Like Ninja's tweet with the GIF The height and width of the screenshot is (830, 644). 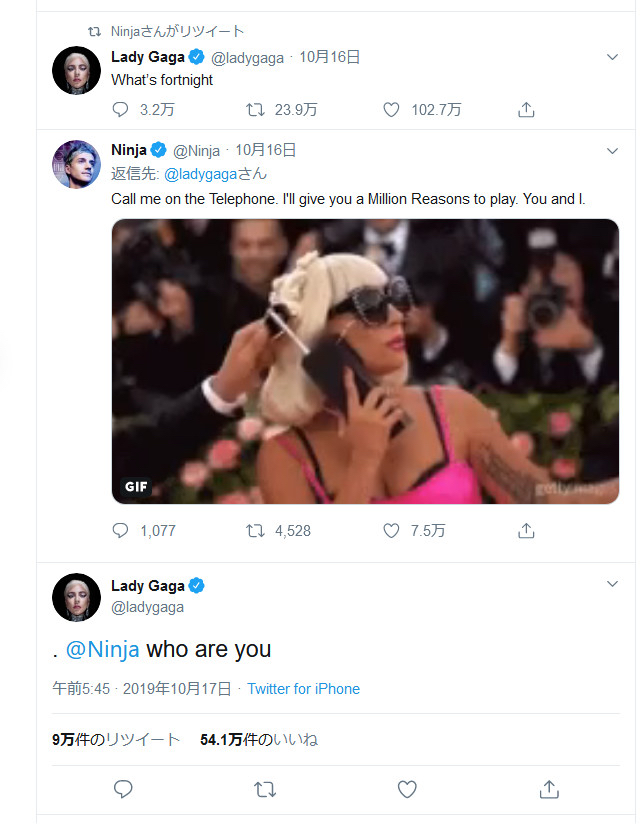point(393,530)
